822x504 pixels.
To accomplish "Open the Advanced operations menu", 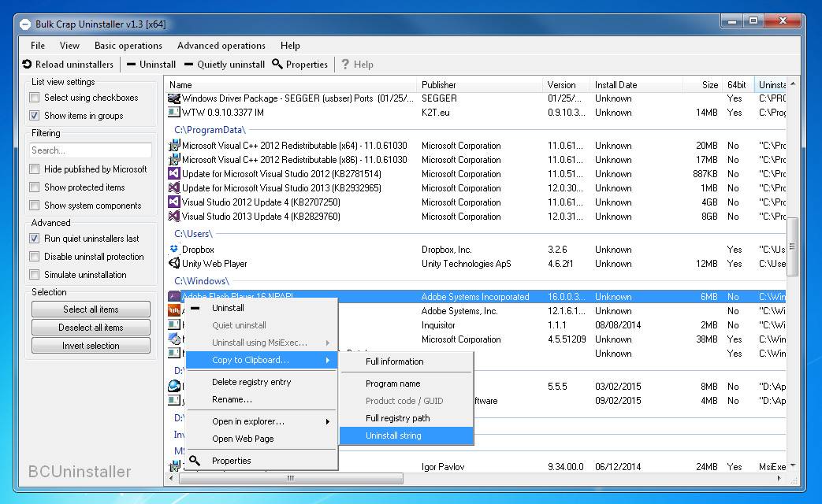I will [x=221, y=46].
